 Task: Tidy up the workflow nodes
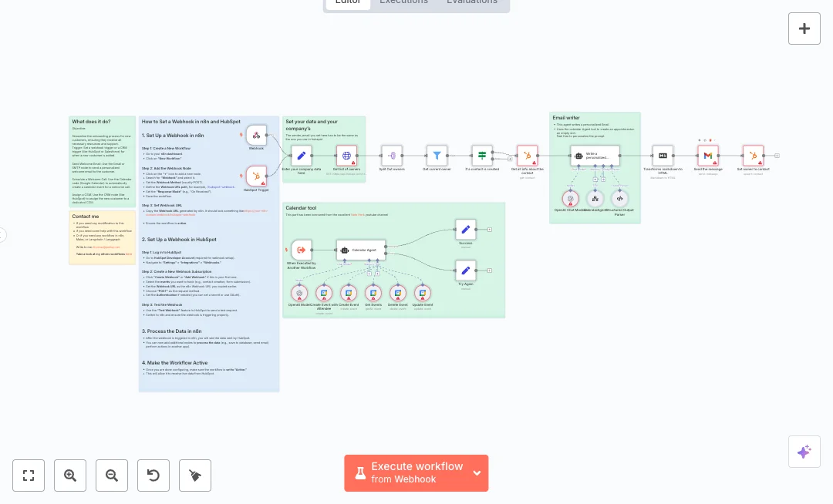(x=195, y=475)
